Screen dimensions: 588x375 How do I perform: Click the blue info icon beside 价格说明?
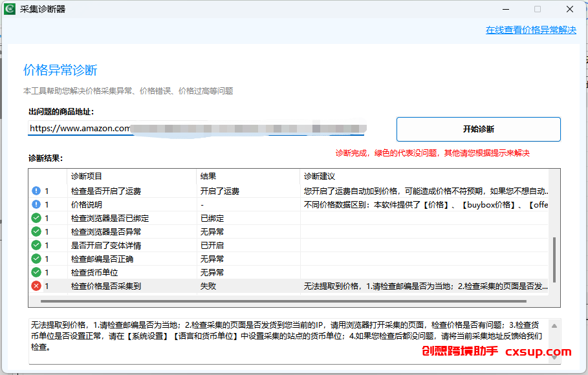(36, 204)
